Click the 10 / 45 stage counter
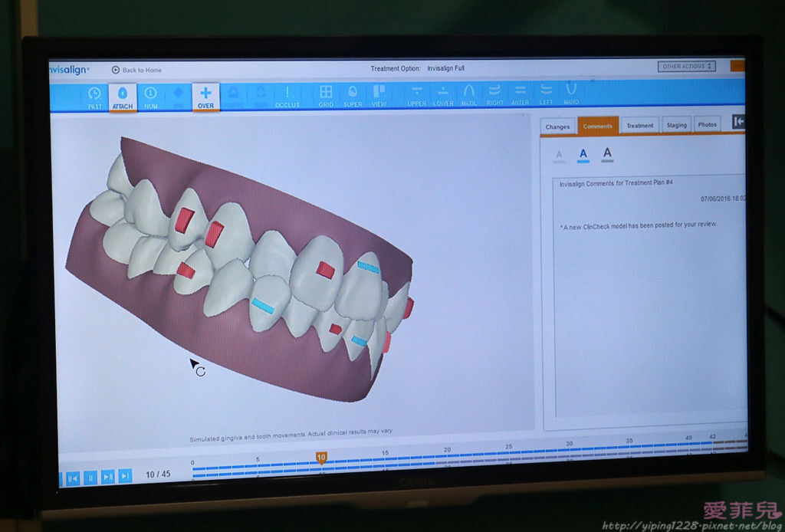The width and height of the screenshot is (785, 532). tap(158, 474)
